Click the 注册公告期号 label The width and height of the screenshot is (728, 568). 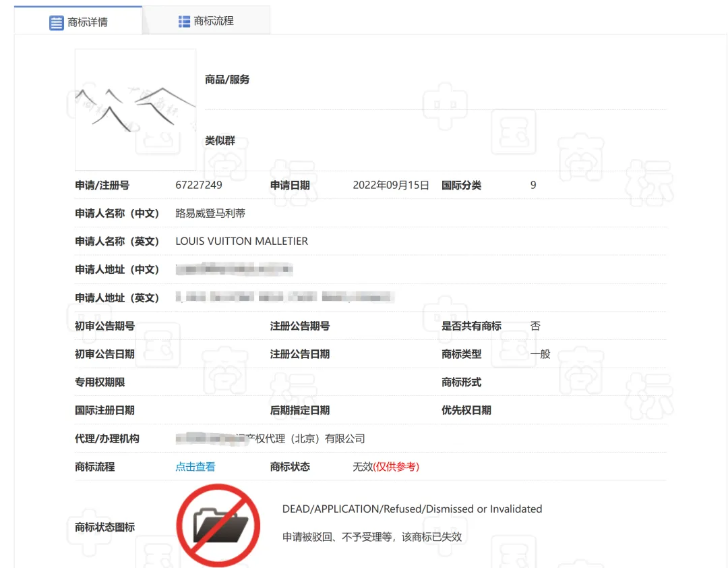(300, 326)
